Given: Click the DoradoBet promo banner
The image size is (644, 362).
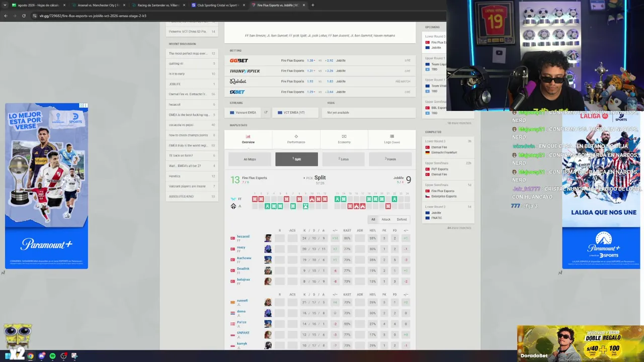Looking at the screenshot, I should [x=580, y=343].
